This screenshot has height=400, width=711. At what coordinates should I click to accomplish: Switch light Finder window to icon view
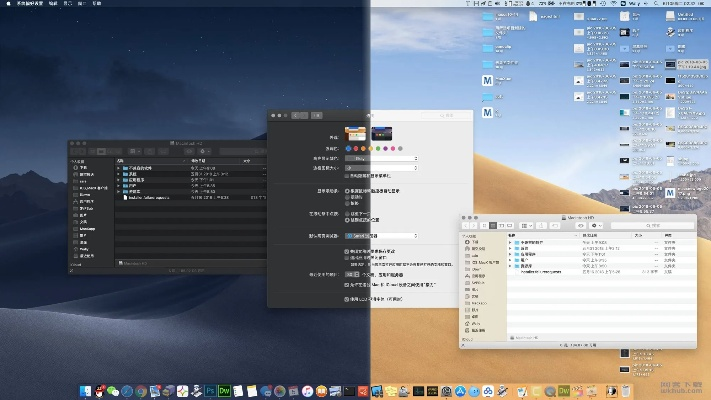click(x=485, y=227)
